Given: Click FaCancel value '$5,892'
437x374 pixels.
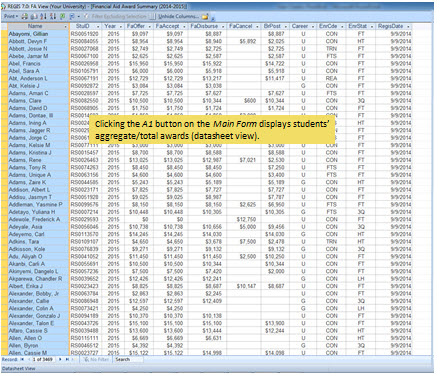Looking at the screenshot, I should click(248, 41).
